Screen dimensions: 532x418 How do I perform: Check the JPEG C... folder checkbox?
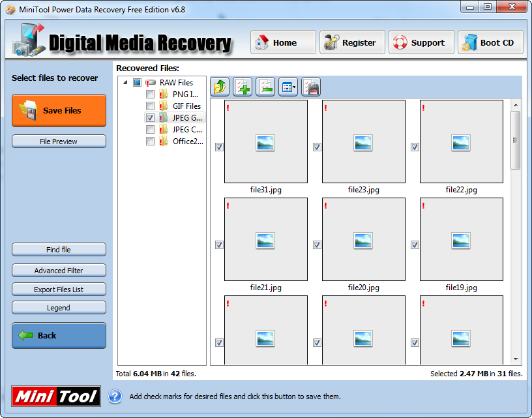(150, 130)
